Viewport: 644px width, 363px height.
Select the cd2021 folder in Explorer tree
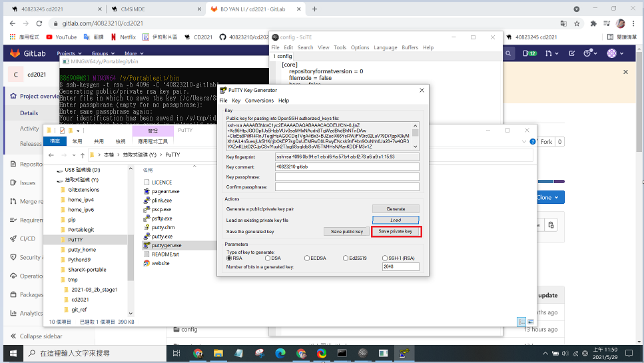(x=80, y=300)
